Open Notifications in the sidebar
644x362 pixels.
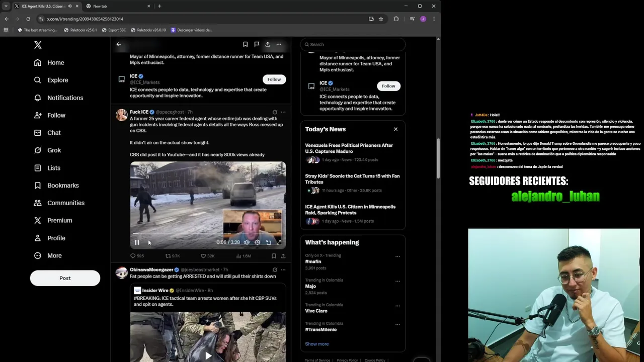pos(58,98)
